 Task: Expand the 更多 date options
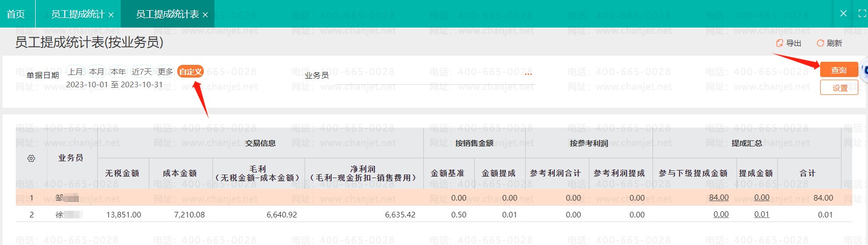tap(166, 72)
